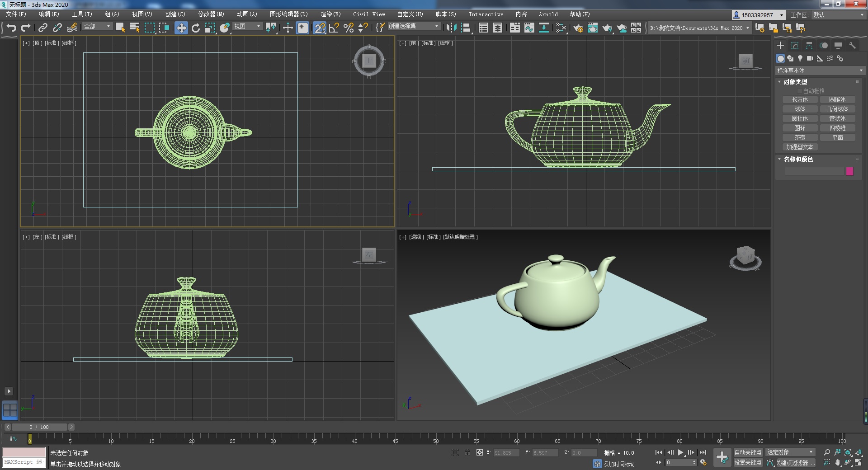Viewport: 868px width, 470px height.
Task: Toggle Angle Snap icon
Action: point(334,28)
